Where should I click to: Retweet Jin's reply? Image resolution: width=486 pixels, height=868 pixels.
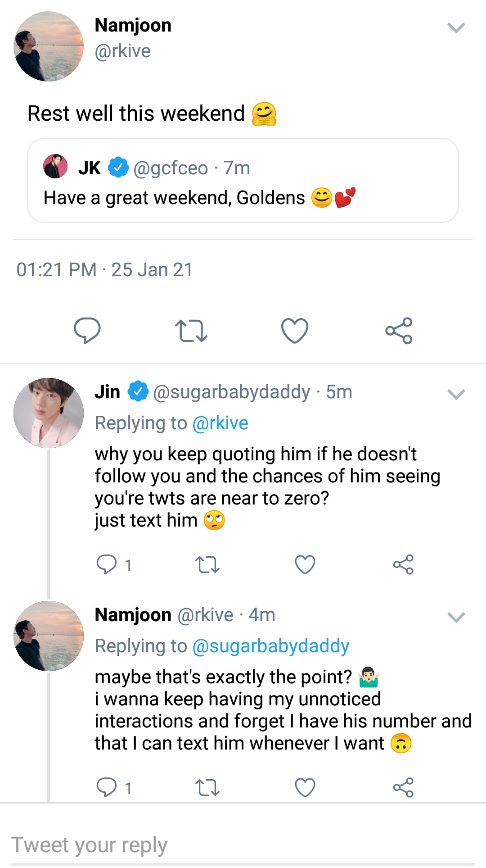pos(207,564)
